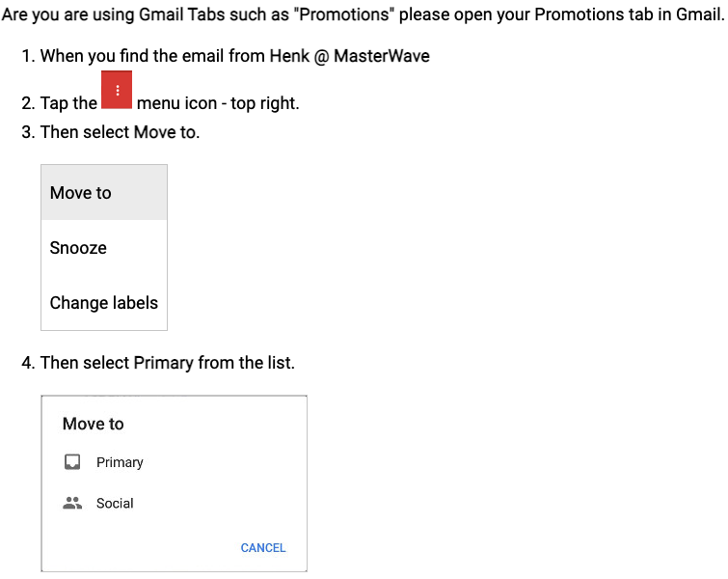Image resolution: width=728 pixels, height=579 pixels.
Task: Select Move to in the menu
Action: [104, 192]
